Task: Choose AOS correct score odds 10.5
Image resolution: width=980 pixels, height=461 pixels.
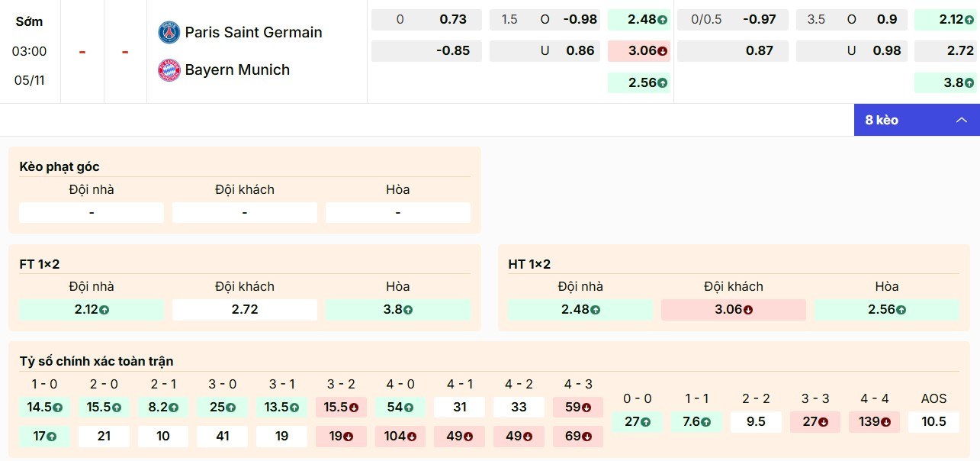Action: (933, 422)
